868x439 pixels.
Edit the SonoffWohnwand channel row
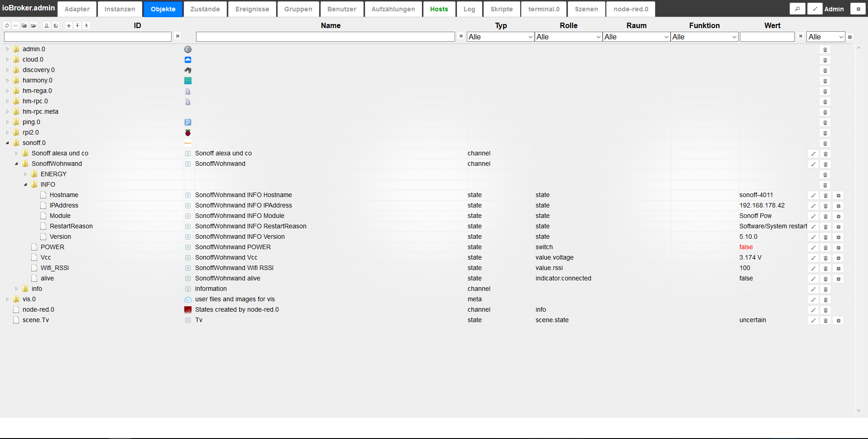tap(813, 164)
